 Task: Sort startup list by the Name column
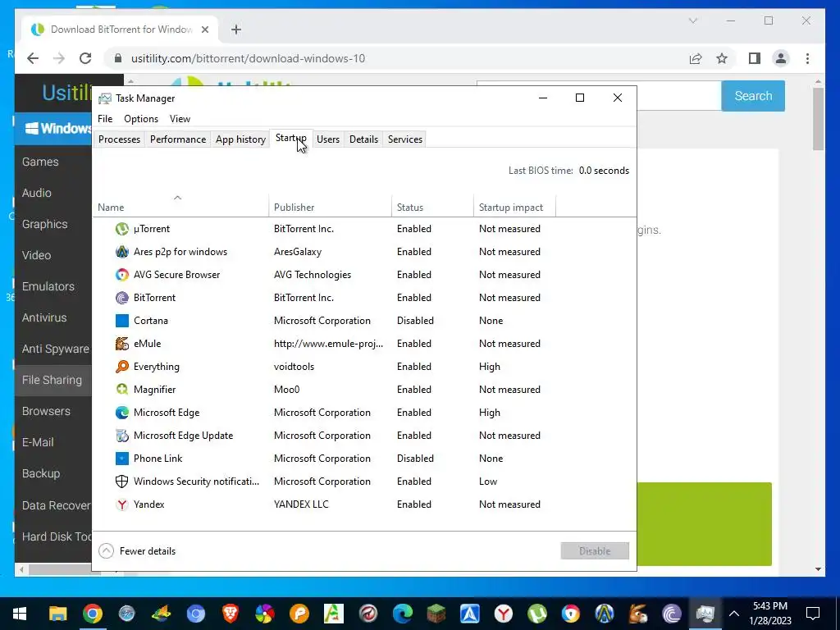180,207
